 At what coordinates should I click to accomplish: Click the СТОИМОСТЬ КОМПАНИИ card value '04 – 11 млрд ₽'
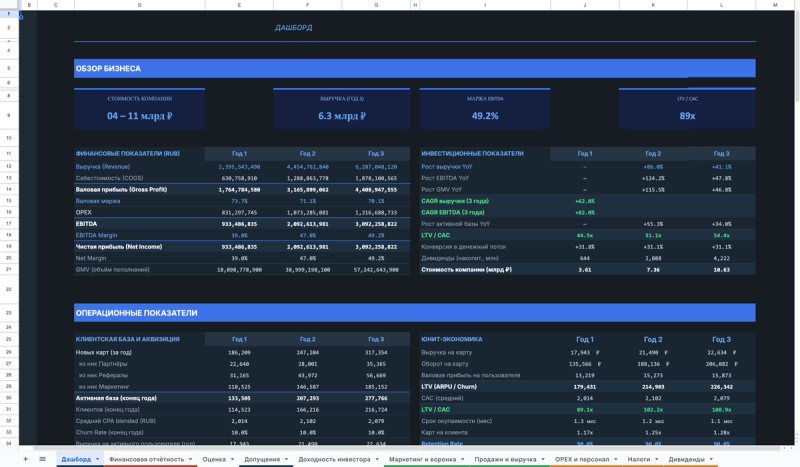(x=139, y=116)
